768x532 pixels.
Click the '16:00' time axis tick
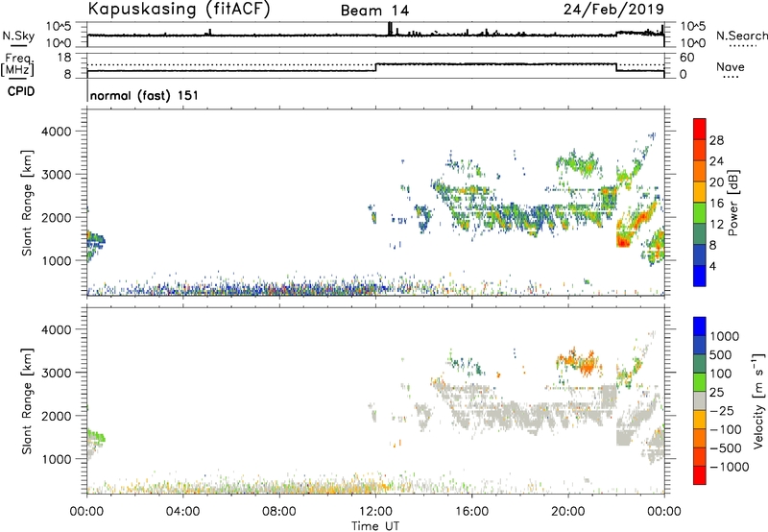471,512
